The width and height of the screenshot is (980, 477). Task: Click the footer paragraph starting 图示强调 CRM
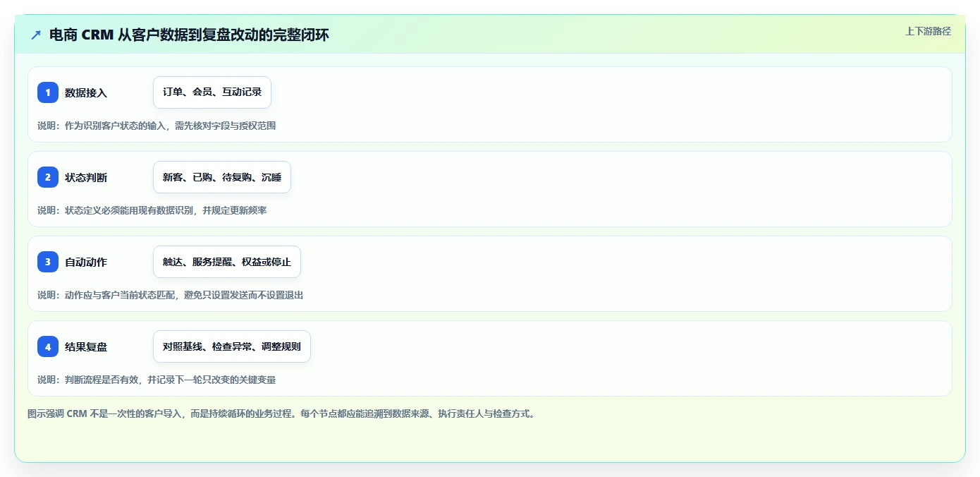click(281, 413)
